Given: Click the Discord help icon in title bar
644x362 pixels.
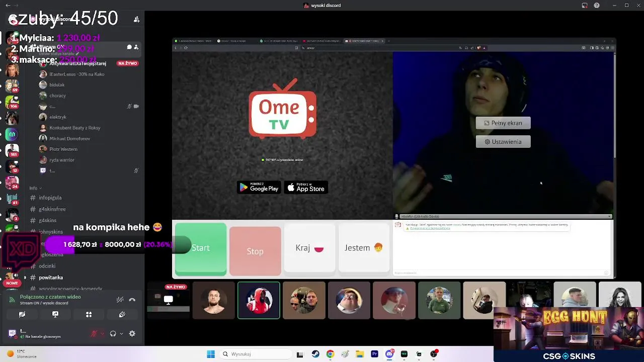Looking at the screenshot, I should tap(597, 6).
